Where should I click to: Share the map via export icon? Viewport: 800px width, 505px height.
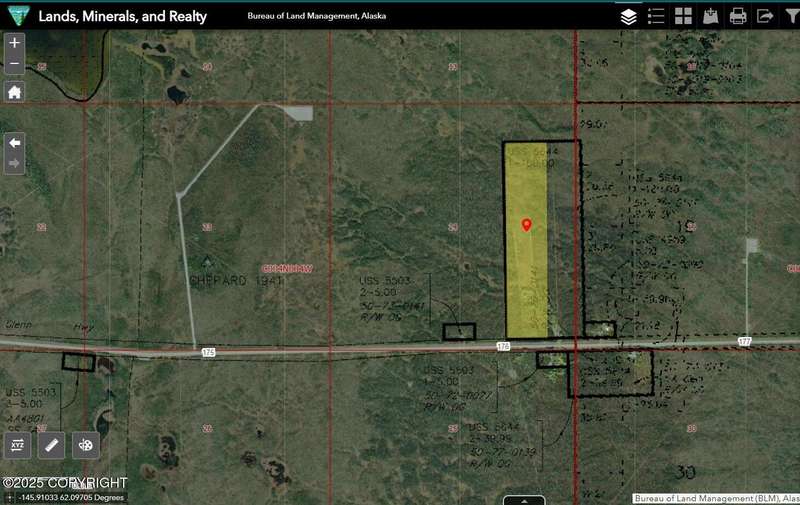click(x=765, y=16)
